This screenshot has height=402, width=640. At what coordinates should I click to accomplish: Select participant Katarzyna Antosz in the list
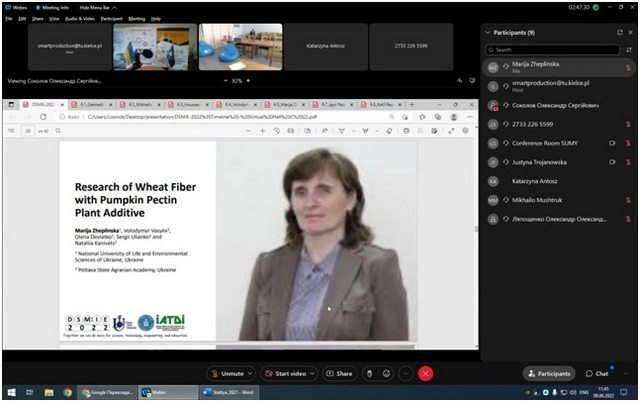tap(558, 181)
